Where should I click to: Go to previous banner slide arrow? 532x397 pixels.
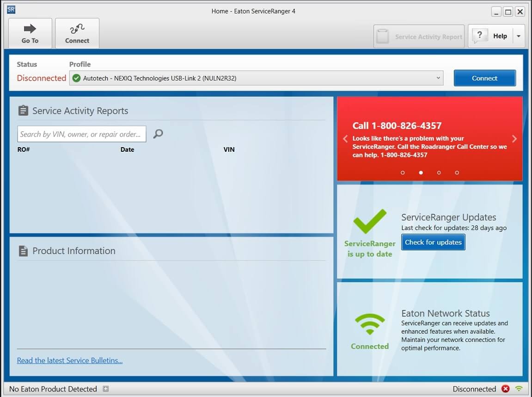345,139
